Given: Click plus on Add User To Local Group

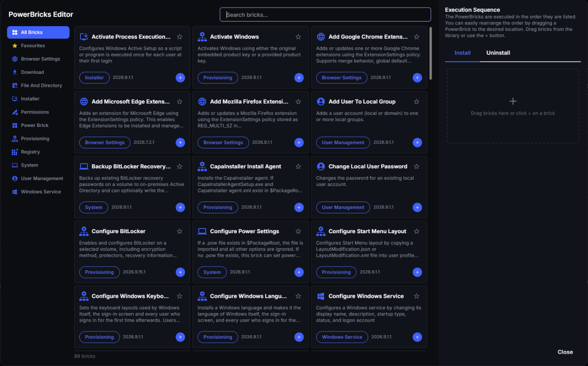Looking at the screenshot, I should point(417,143).
